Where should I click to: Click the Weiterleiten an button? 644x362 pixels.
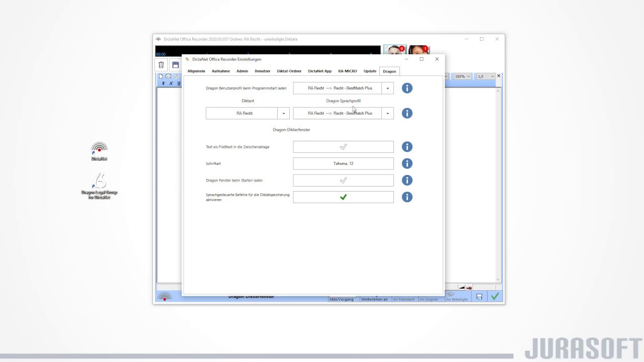click(374, 299)
